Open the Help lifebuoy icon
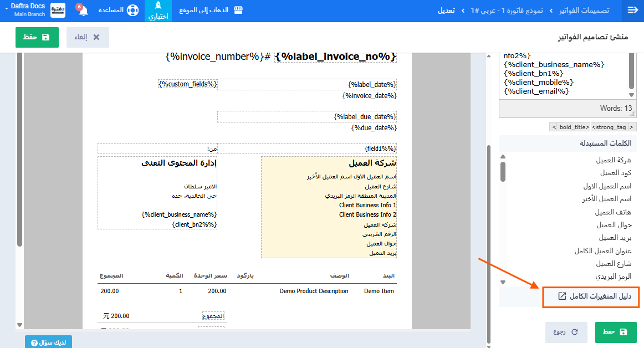The width and height of the screenshot is (644, 348). 132,11
